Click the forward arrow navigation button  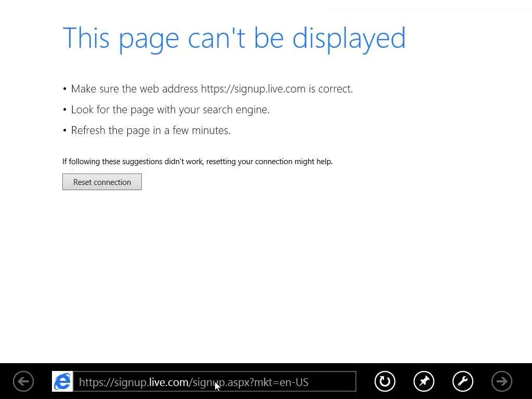(502, 381)
